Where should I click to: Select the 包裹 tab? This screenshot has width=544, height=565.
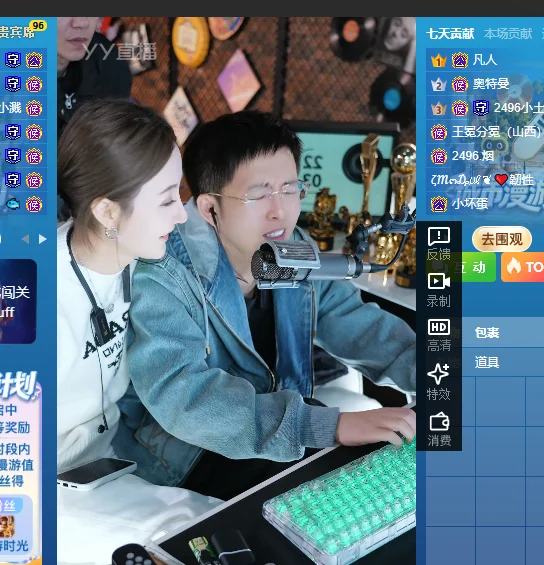point(487,333)
